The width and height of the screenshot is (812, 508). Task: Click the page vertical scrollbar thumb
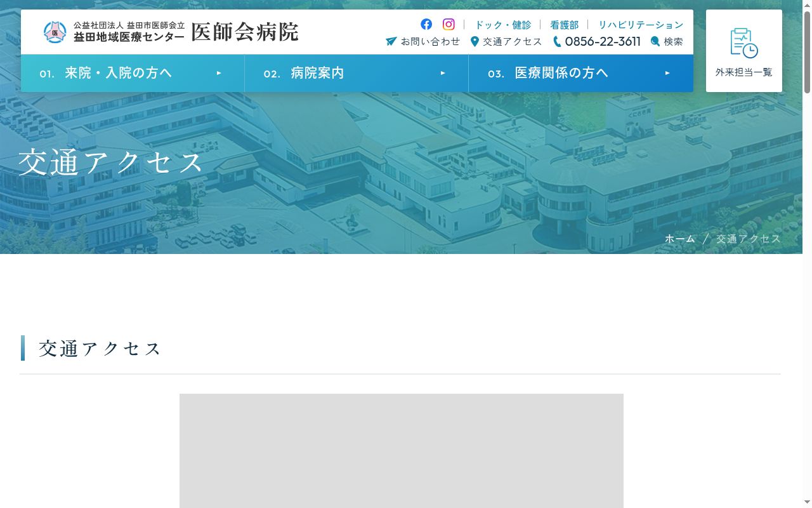tap(807, 52)
